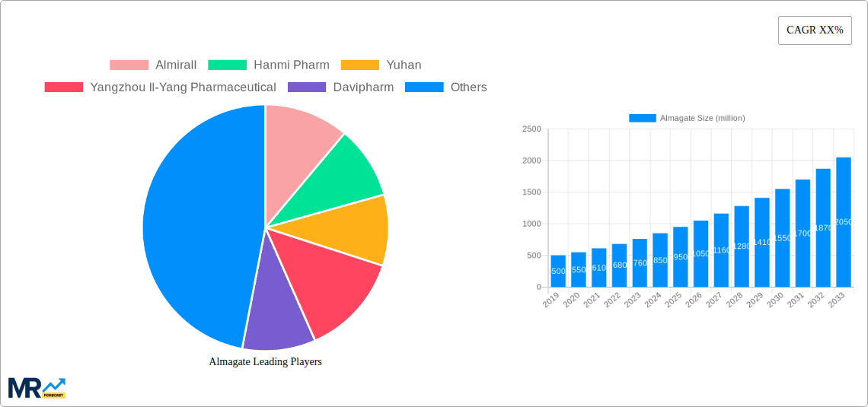Viewport: 868px width, 407px height.
Task: Click the CAGR XX% button
Action: pos(815,30)
